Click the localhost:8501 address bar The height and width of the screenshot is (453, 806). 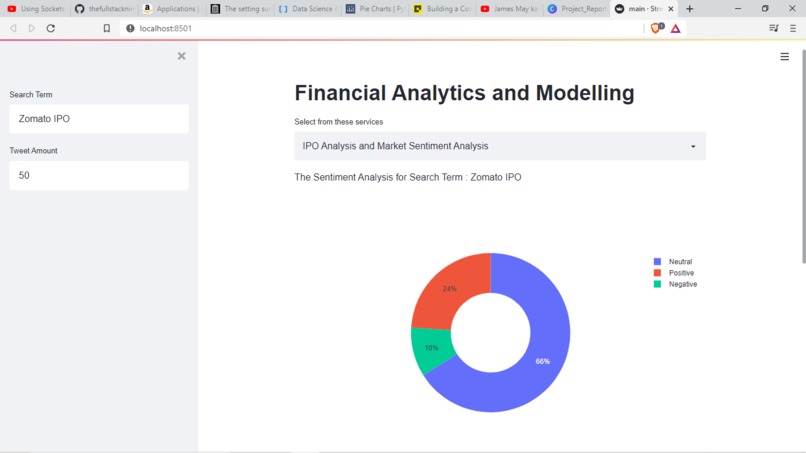click(380, 28)
